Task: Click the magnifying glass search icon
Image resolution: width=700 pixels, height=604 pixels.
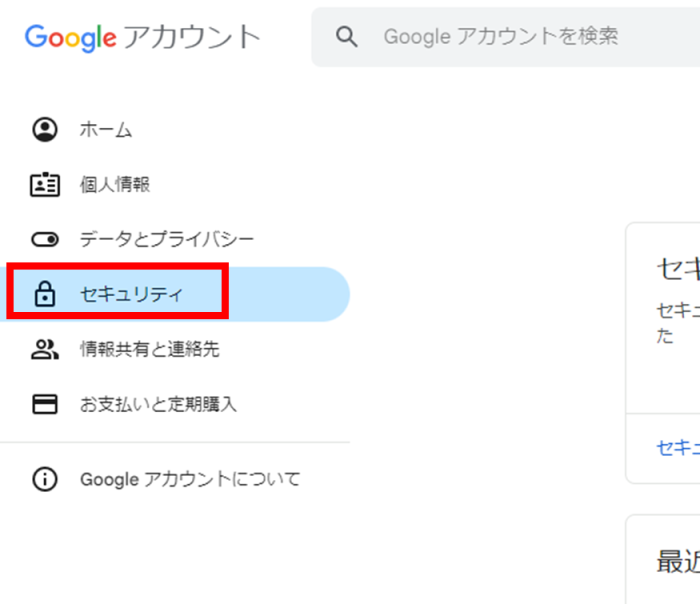Action: click(x=347, y=37)
